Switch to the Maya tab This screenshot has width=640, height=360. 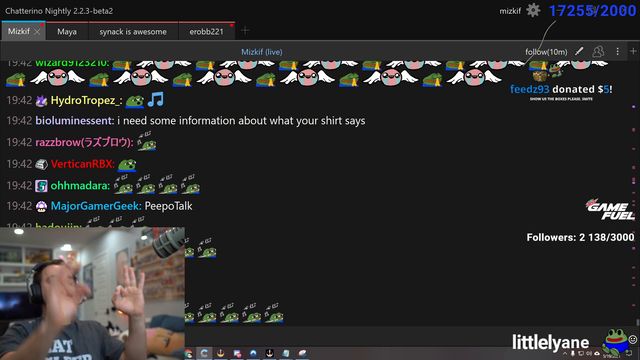click(x=67, y=31)
